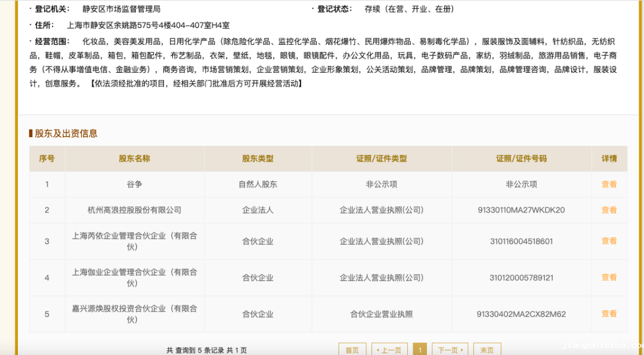Click row number 5 in shareholder table
This screenshot has width=644, height=355.
tap(47, 314)
